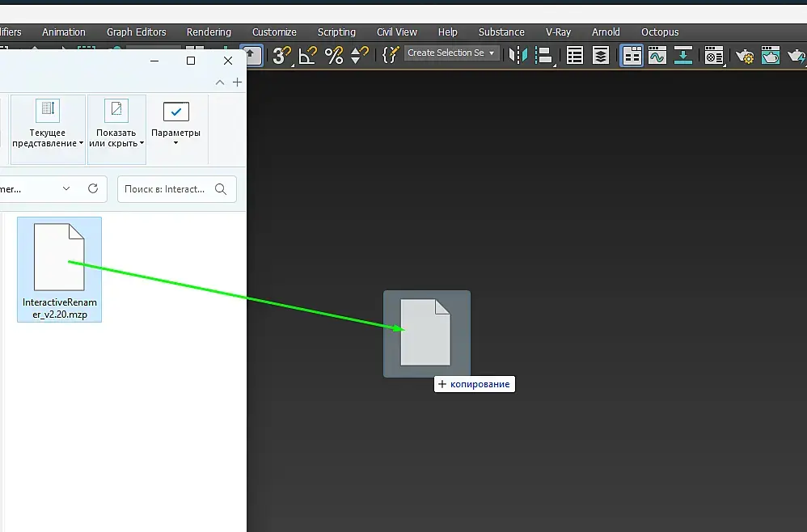
Task: Toggle Angle Snap in the toolbar
Action: 308,55
